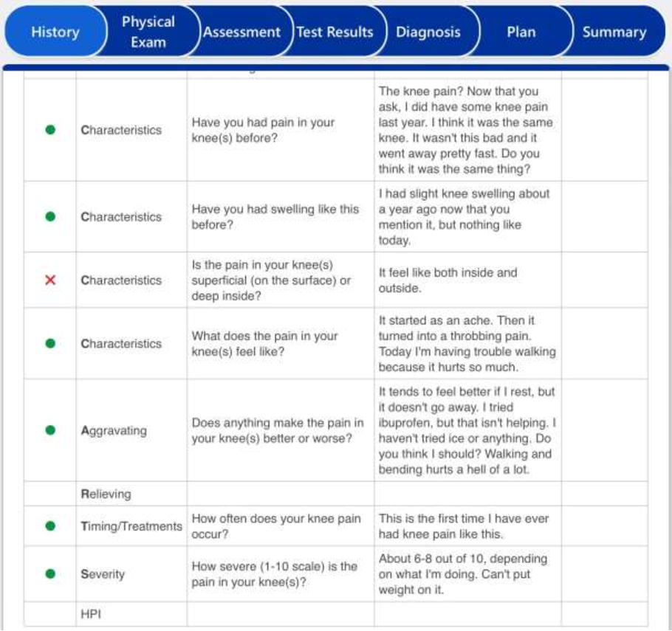
Task: Click green dot next to pain feel like question
Action: click(50, 344)
